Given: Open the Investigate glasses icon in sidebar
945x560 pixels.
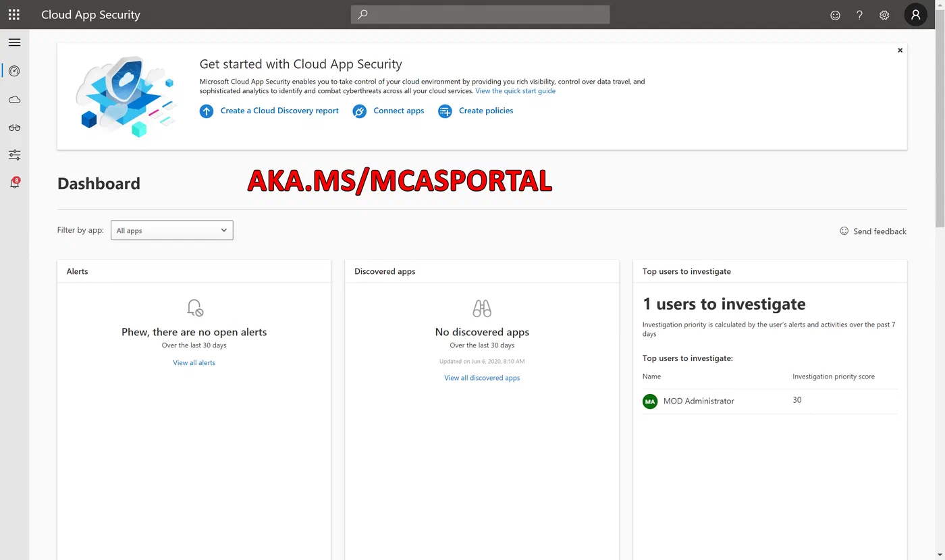Looking at the screenshot, I should (x=14, y=128).
